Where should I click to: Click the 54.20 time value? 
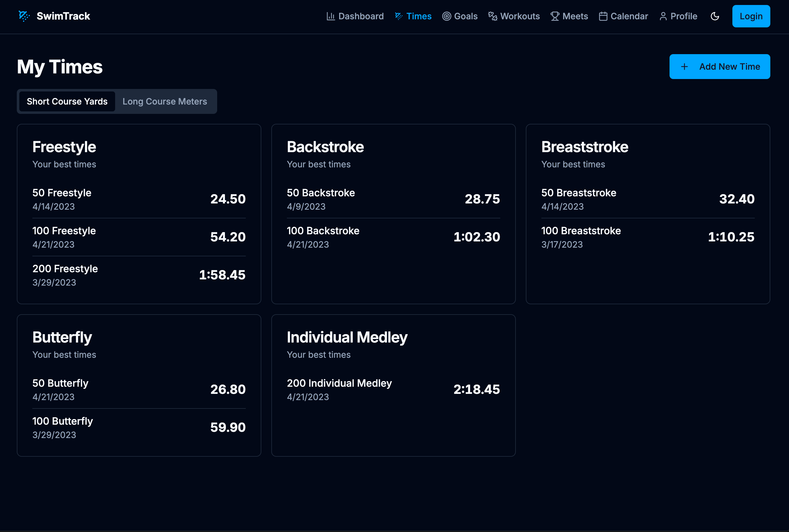228,237
